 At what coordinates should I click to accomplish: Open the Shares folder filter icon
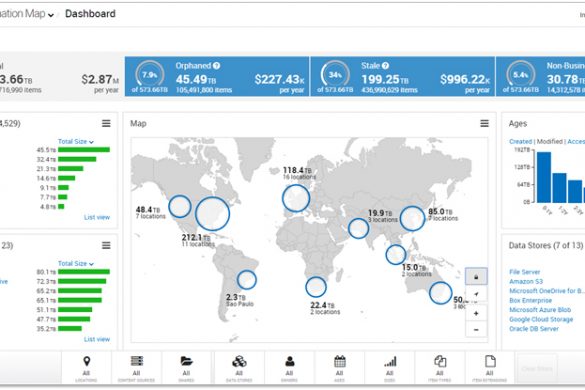[x=187, y=361]
